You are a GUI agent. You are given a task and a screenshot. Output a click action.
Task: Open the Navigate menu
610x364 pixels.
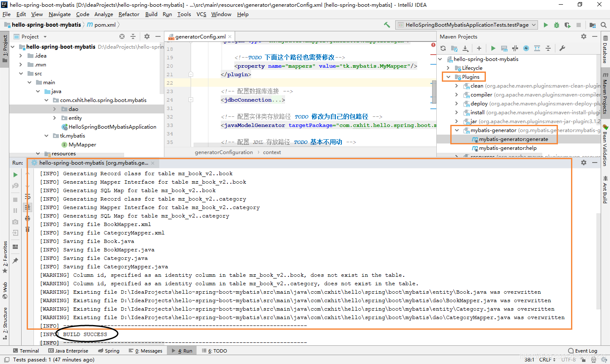click(60, 14)
